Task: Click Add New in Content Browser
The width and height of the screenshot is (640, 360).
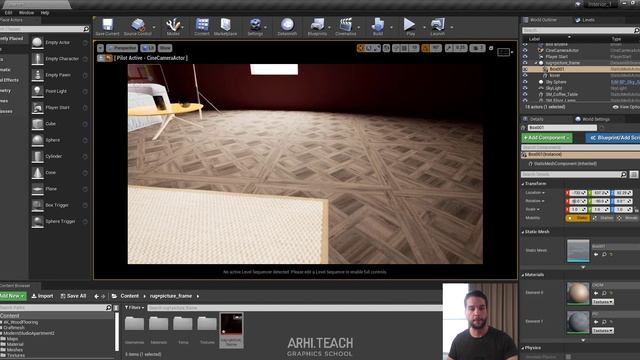Action: pyautogui.click(x=12, y=296)
